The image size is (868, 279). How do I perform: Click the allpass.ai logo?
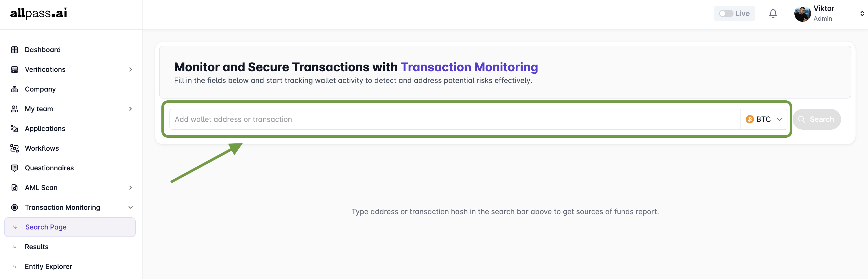(x=39, y=13)
